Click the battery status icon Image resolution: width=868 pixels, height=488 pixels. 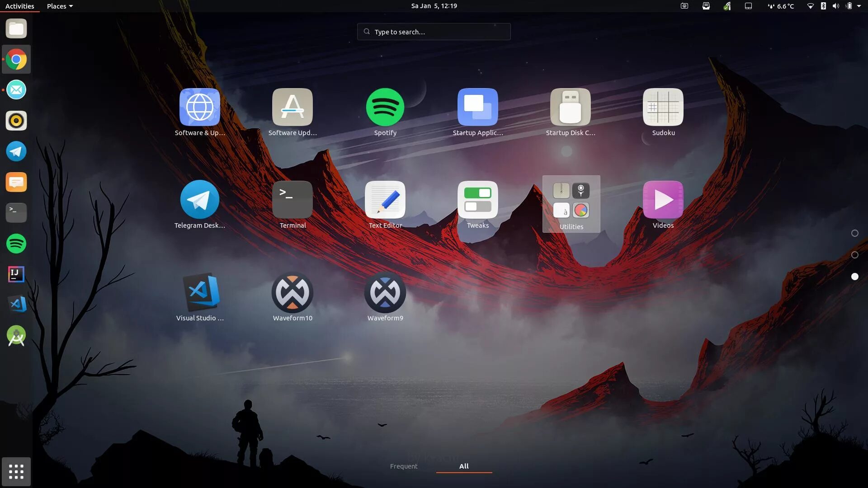click(x=849, y=6)
